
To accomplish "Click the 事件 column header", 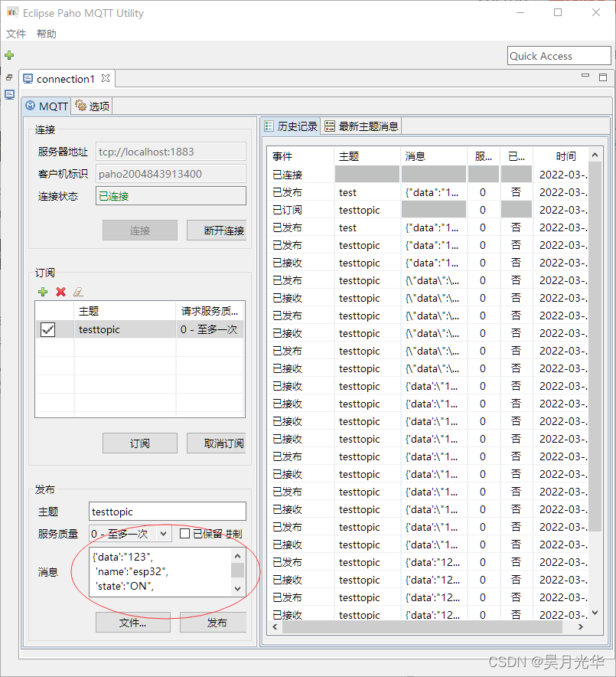I will point(301,156).
